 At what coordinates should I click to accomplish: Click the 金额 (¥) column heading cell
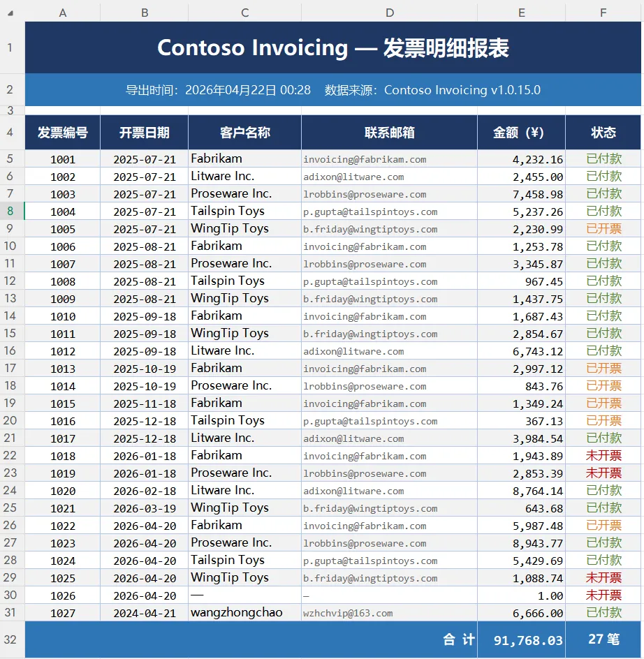(522, 133)
